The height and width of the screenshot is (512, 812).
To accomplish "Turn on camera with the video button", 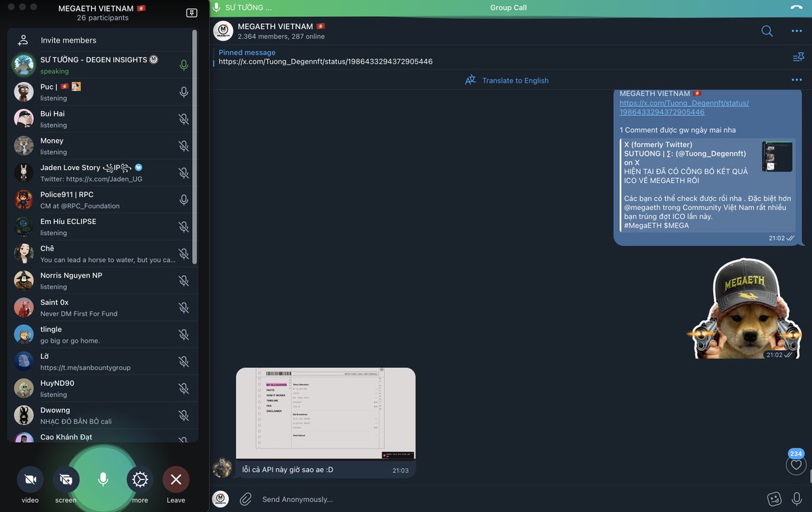I will click(x=30, y=479).
